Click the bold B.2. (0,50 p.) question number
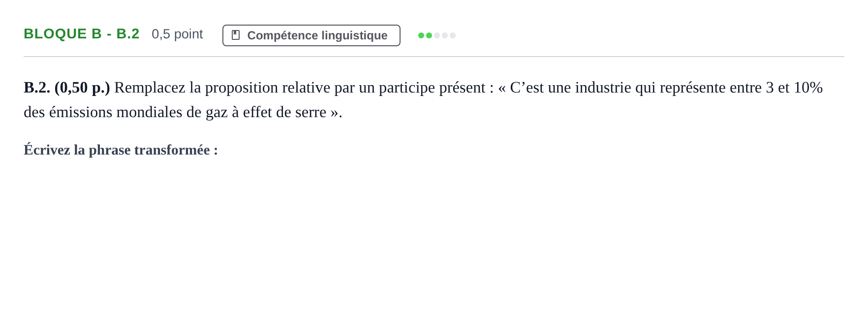This screenshot has height=314, width=868. [x=67, y=88]
